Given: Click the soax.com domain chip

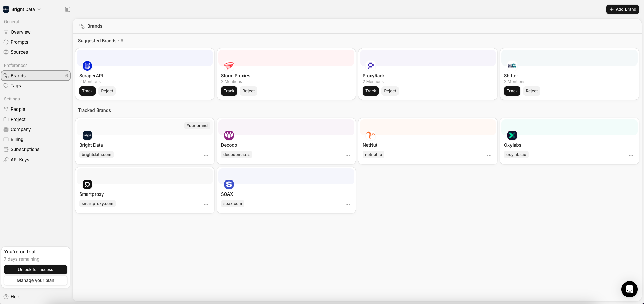Looking at the screenshot, I should click(x=233, y=204).
